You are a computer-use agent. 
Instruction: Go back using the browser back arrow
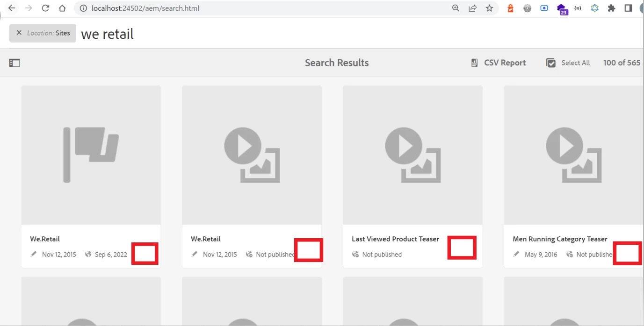coord(12,8)
